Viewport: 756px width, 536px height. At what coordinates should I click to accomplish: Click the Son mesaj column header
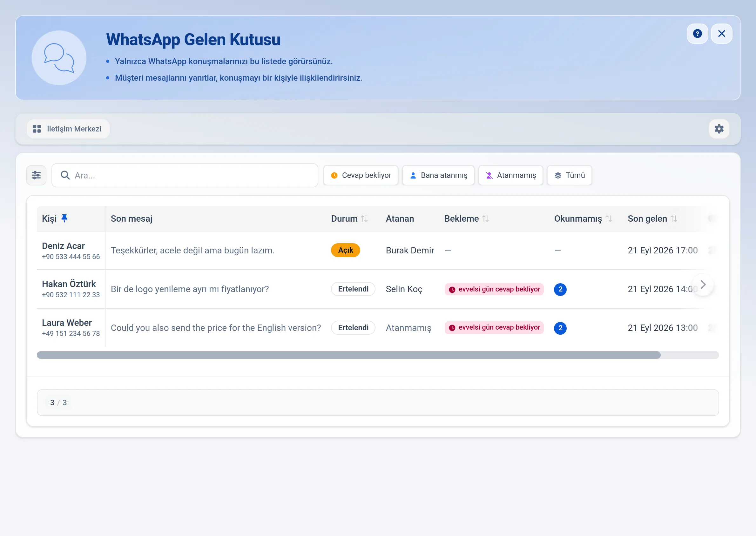tap(132, 218)
